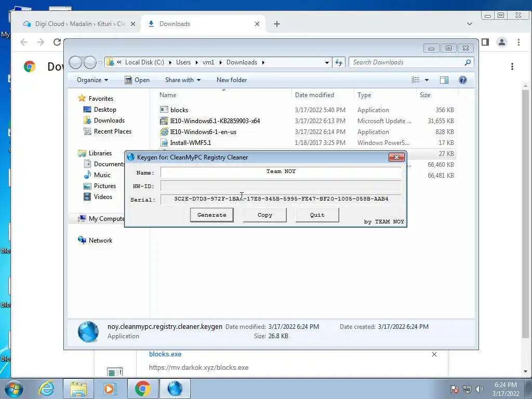Click the empty HW-ID input field
This screenshot has height=399, width=532.
[281, 185]
